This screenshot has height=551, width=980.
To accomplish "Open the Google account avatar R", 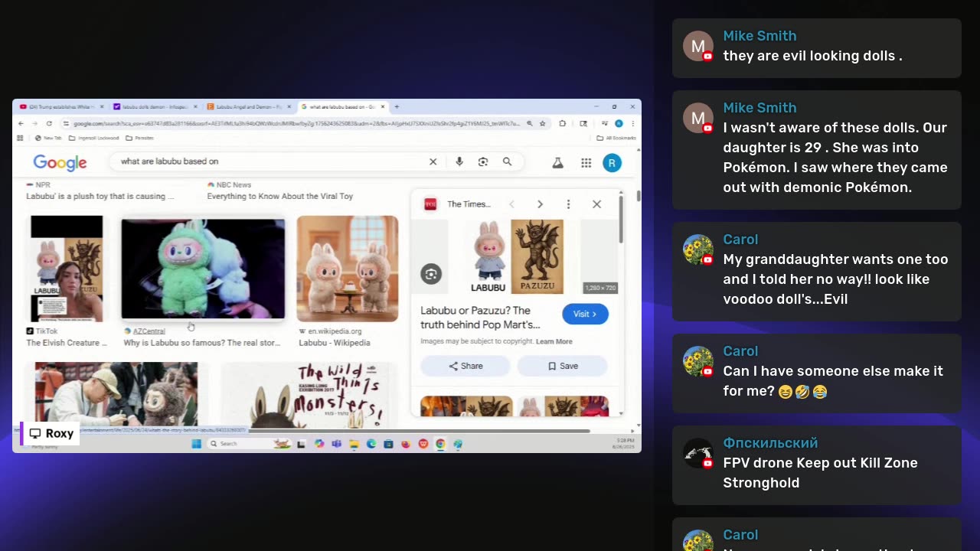I will tap(611, 162).
